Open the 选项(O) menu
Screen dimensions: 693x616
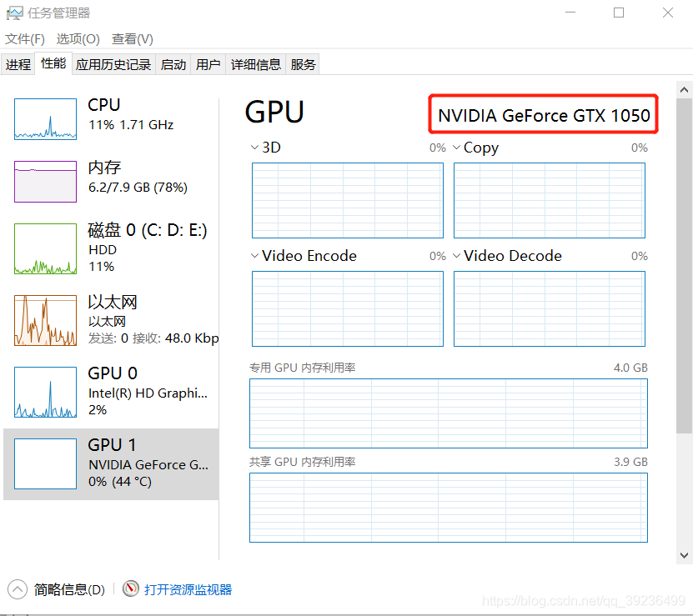(x=78, y=39)
